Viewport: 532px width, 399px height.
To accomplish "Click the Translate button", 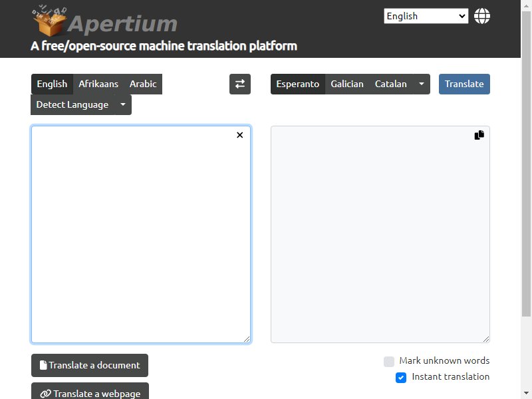I will tap(464, 84).
